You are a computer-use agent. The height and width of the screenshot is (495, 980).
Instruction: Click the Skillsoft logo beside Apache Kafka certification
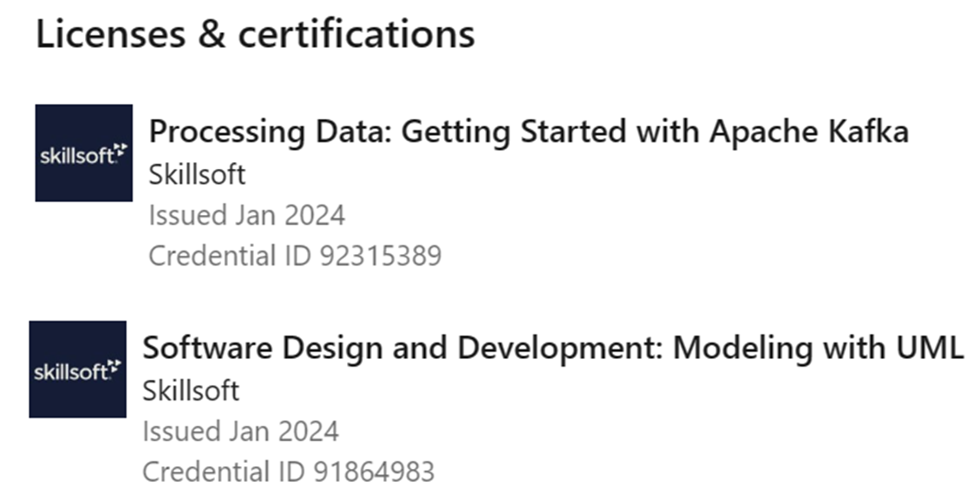coord(83,153)
